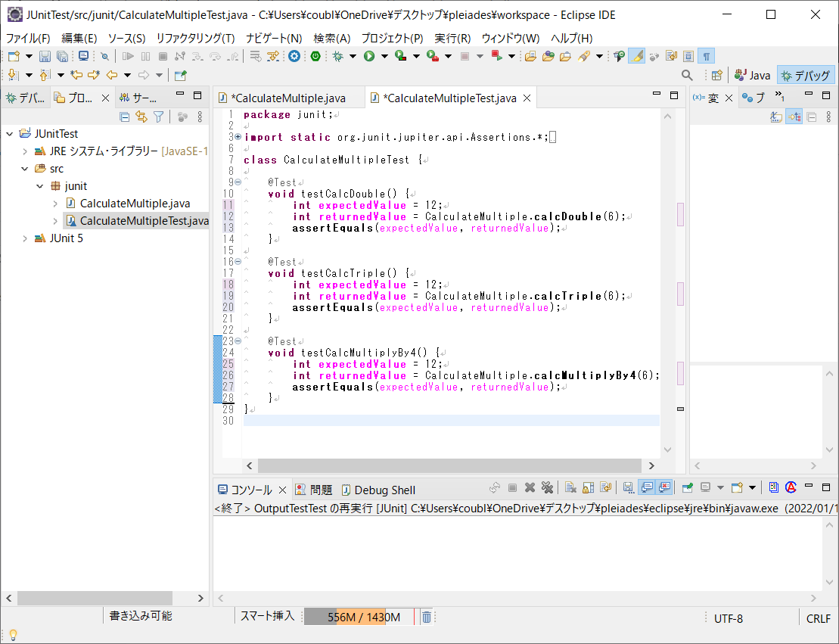
Task: Click the garbage collector trash icon
Action: (427, 618)
